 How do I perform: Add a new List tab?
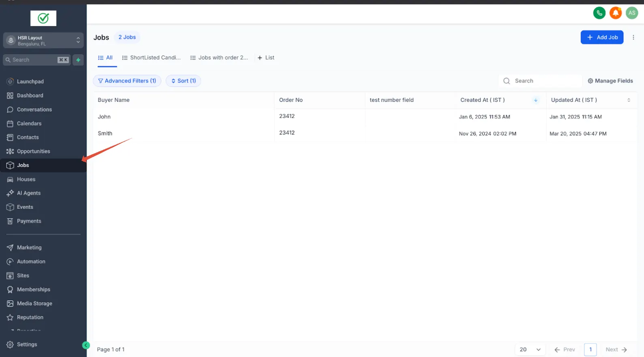[266, 58]
